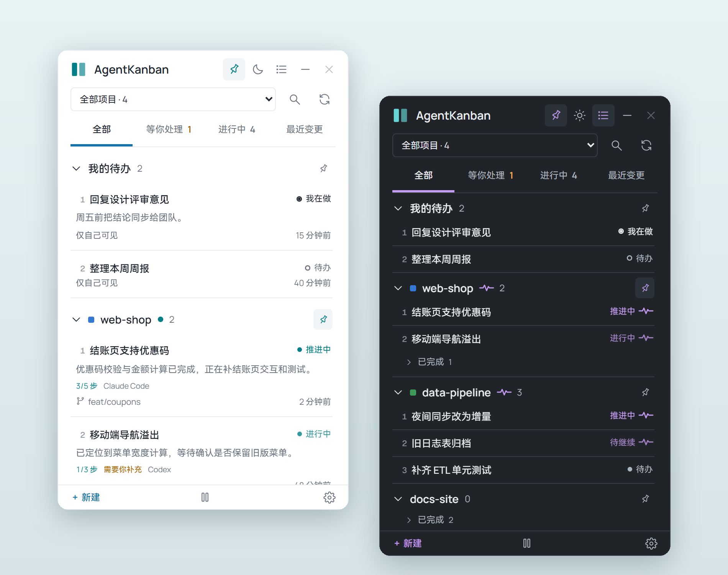Pin the 我的待办 group in light window

click(x=323, y=168)
